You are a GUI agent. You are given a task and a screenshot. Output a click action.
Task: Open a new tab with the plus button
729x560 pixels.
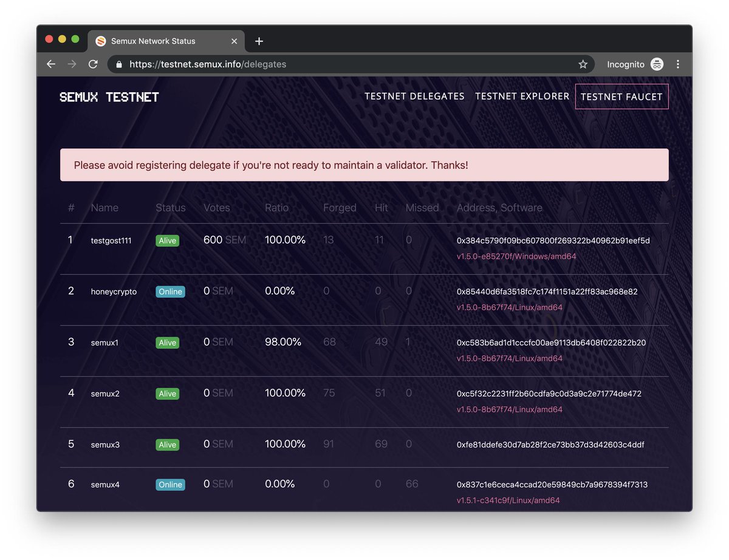pyautogui.click(x=259, y=41)
